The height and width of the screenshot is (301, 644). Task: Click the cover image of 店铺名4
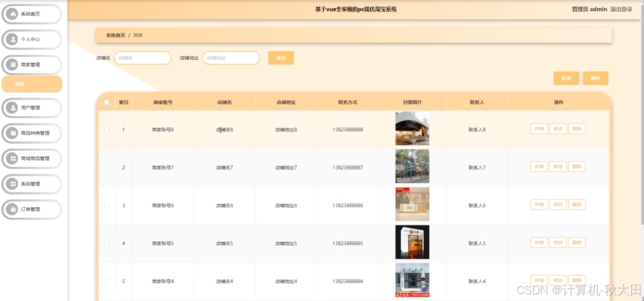point(412,280)
